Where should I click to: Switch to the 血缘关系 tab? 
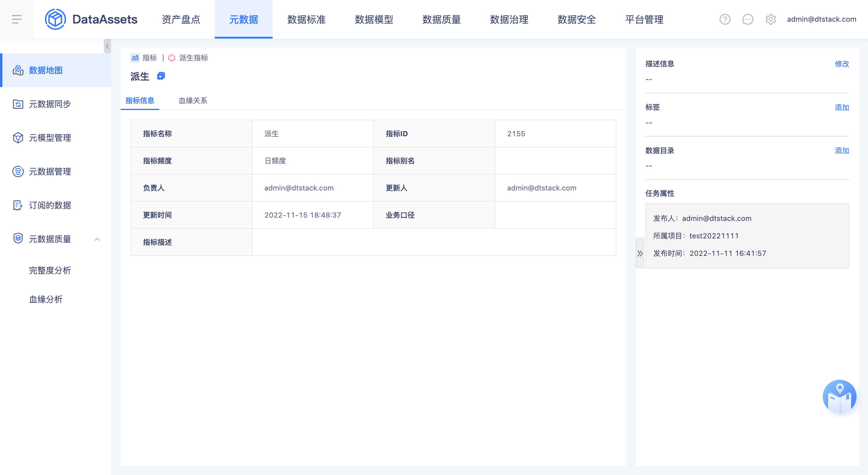pos(193,100)
